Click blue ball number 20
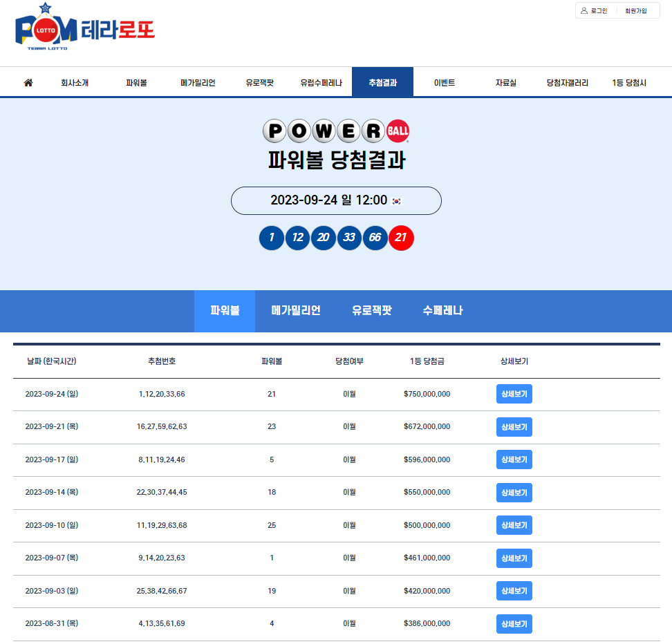 coord(323,238)
